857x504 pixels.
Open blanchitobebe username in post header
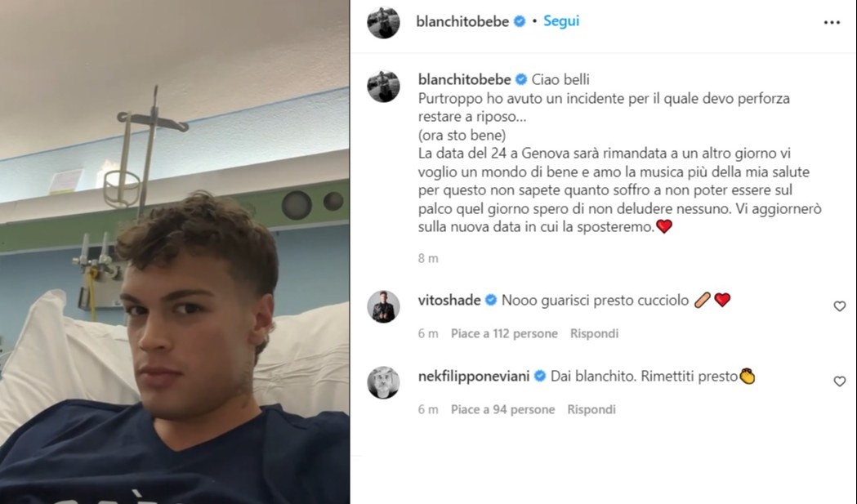(462, 21)
